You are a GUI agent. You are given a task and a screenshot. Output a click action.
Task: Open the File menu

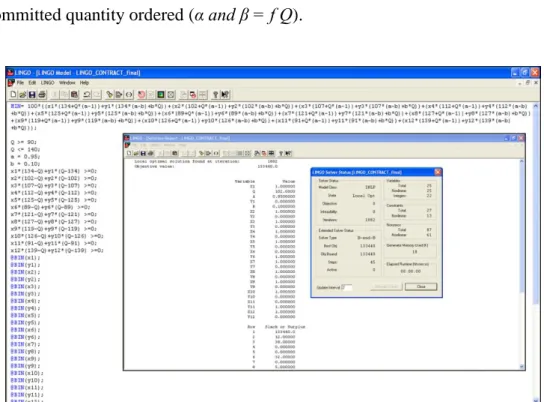[20, 83]
